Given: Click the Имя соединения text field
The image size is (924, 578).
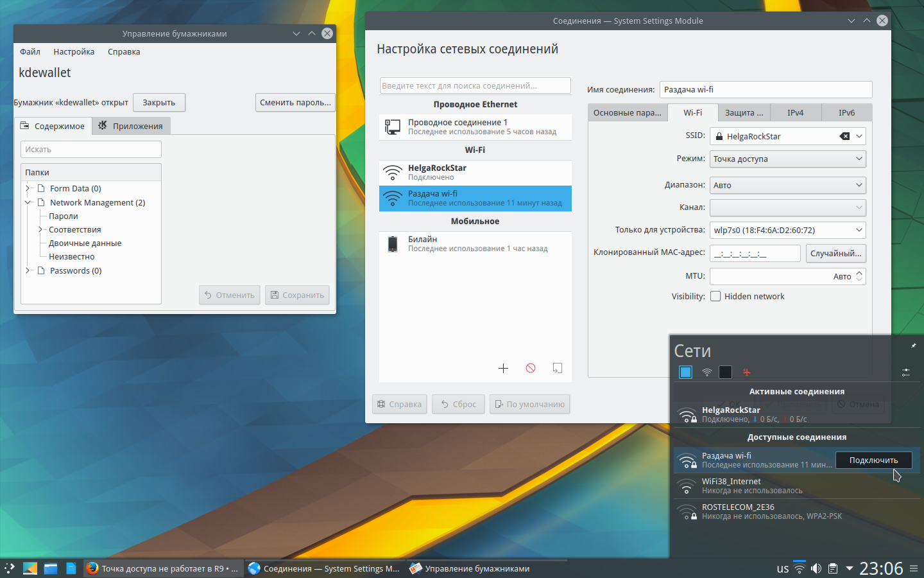Looking at the screenshot, I should click(x=766, y=89).
